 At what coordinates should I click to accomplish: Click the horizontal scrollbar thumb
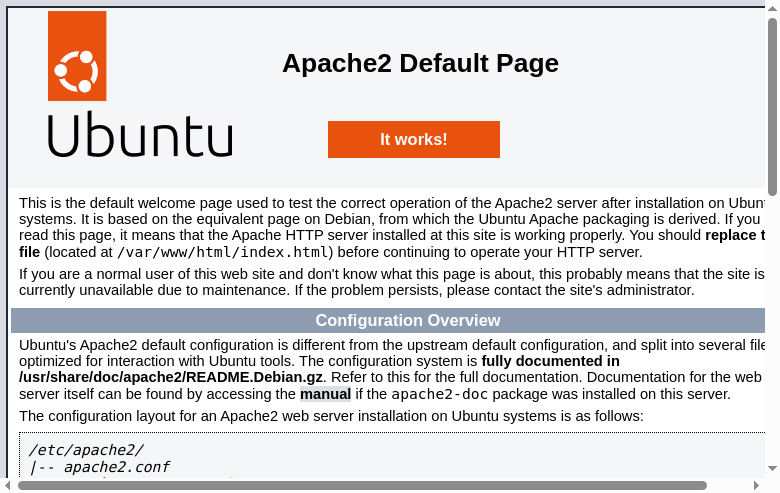(362, 485)
